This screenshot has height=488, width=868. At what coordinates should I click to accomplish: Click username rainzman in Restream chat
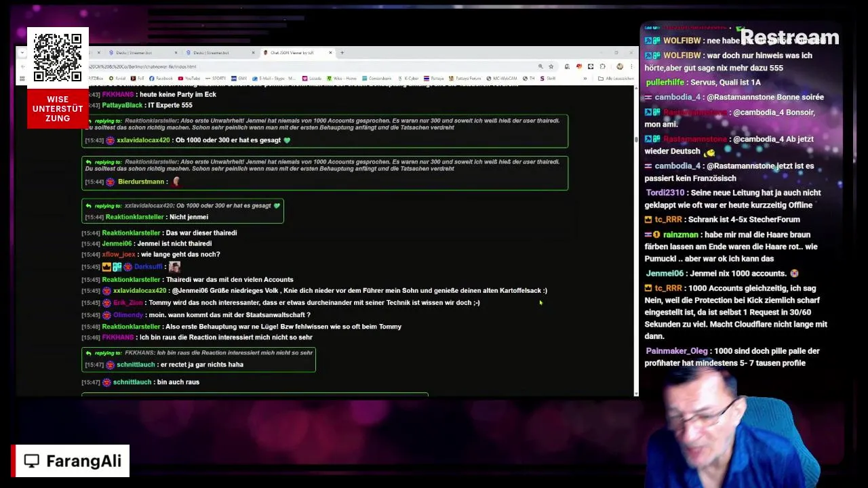pyautogui.click(x=680, y=235)
